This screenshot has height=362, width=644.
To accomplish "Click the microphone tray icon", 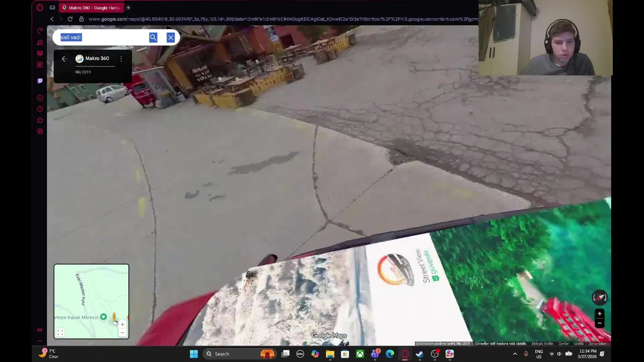I will [x=526, y=354].
